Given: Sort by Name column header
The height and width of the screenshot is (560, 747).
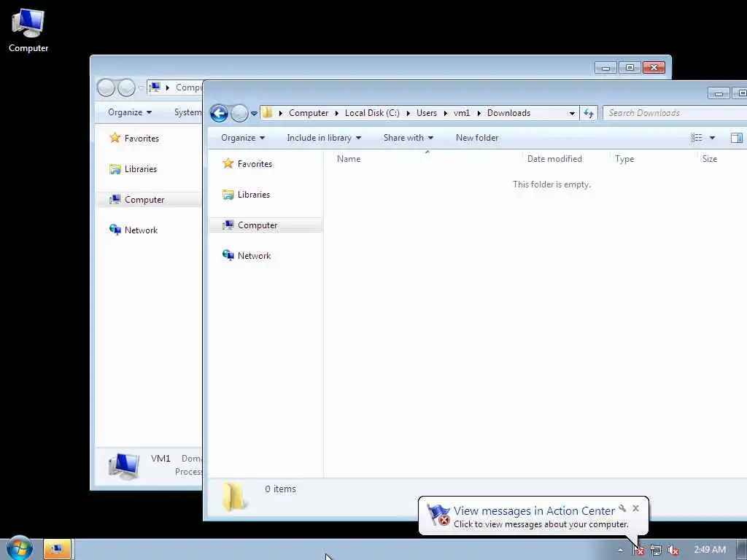Looking at the screenshot, I should click(x=348, y=159).
